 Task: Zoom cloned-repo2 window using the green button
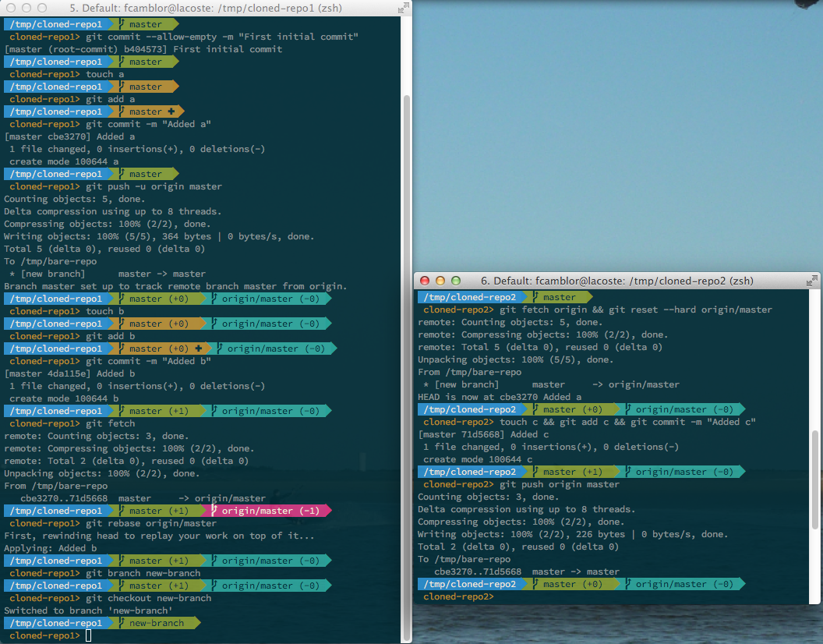tap(456, 281)
